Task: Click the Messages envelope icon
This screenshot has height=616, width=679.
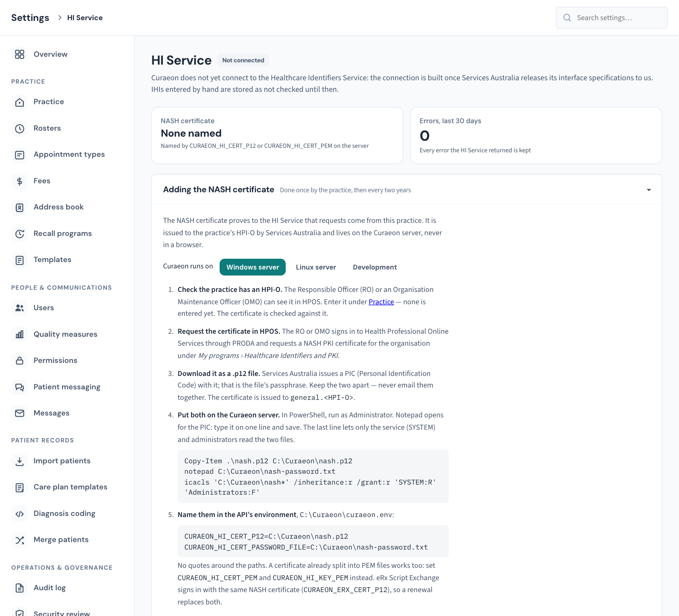Action: (20, 413)
